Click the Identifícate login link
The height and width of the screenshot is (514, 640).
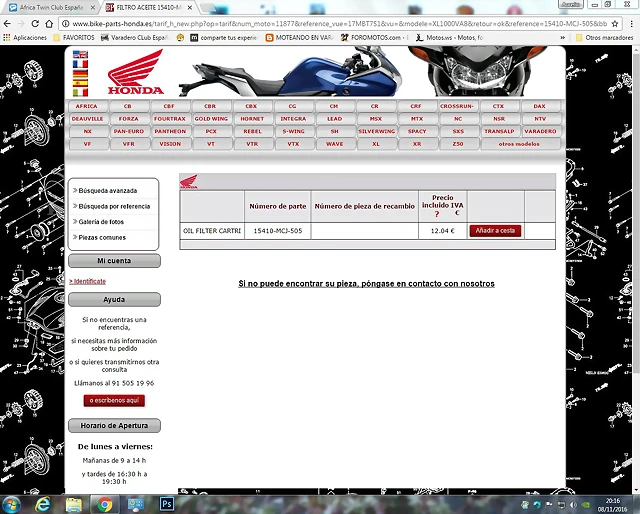point(87,281)
